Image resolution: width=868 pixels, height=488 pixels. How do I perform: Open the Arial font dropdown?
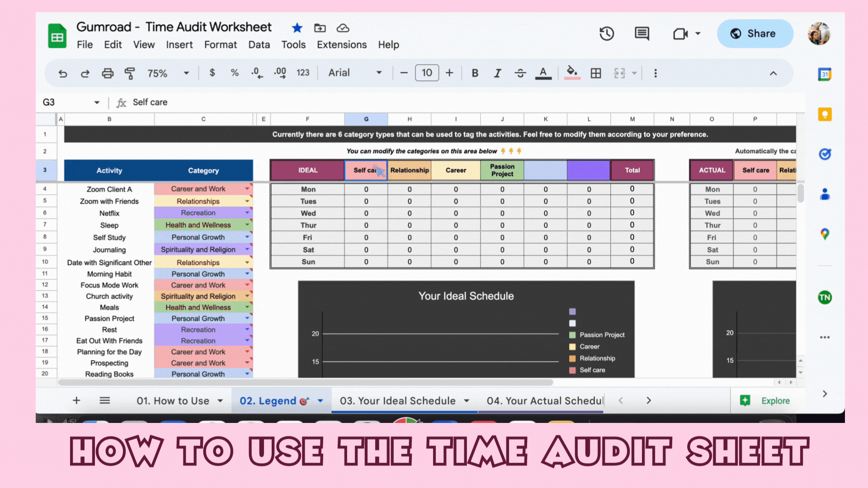pos(355,73)
